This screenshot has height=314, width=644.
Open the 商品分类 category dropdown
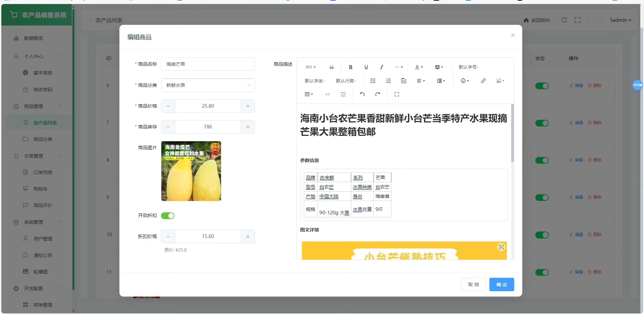click(208, 85)
